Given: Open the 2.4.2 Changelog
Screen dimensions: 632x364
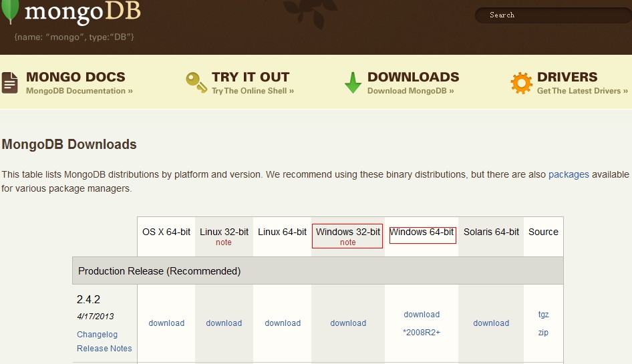Looking at the screenshot, I should click(97, 335).
